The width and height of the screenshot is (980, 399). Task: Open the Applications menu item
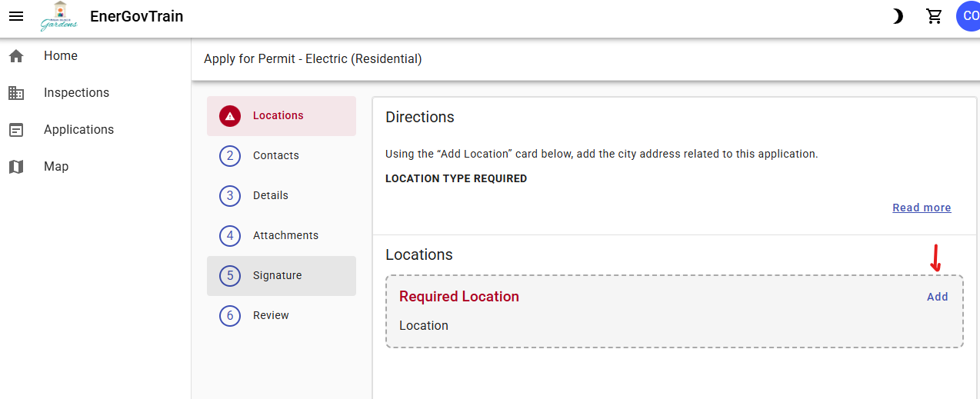coord(78,130)
